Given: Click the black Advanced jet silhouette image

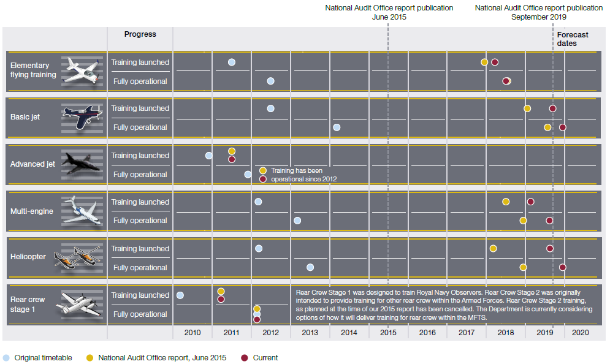Looking at the screenshot, I should click(x=82, y=164).
